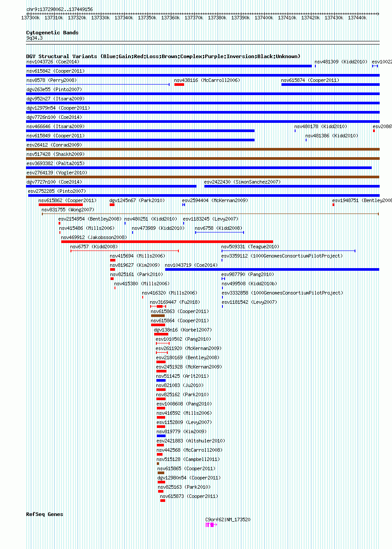
Task: Select the nsv8578 (Perry2008) label
Action: coord(51,80)
